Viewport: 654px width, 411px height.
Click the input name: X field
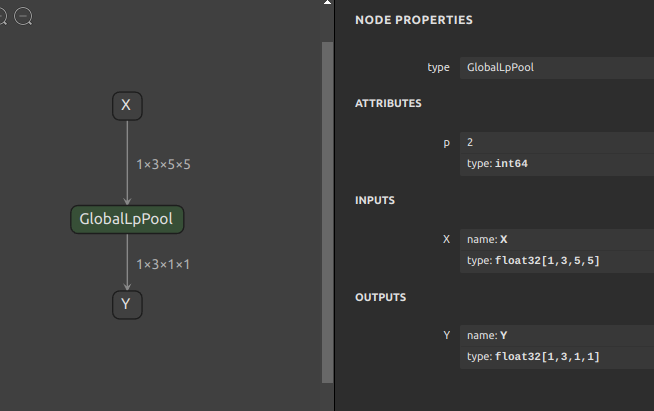[x=557, y=240]
